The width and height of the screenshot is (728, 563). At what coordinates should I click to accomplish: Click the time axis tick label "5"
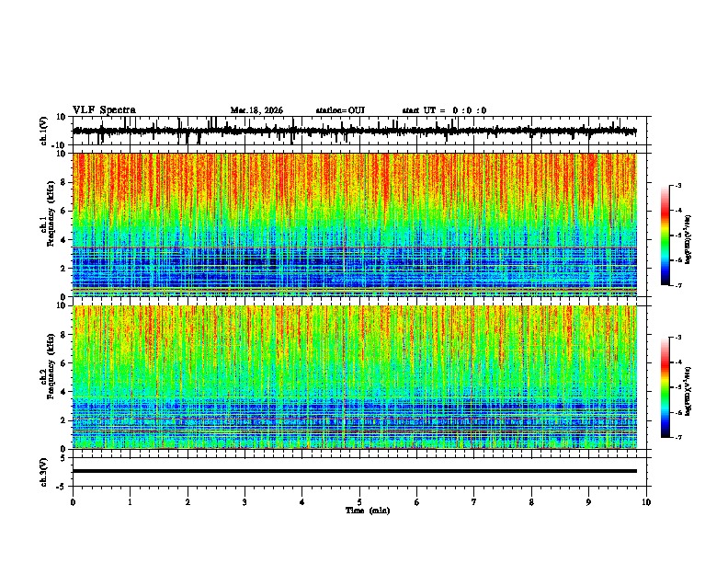point(359,502)
